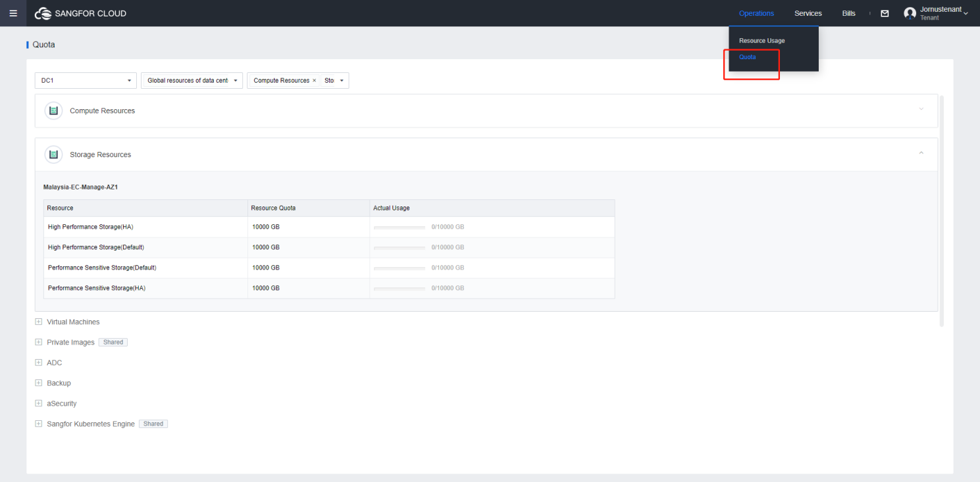This screenshot has height=482, width=980.
Task: Click the High Performance Storage(HA) usage bar
Action: click(400, 227)
